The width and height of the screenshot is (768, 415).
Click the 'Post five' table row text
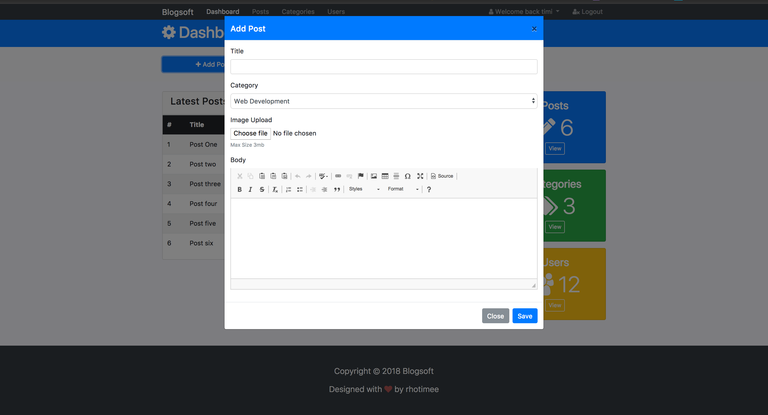pos(203,223)
